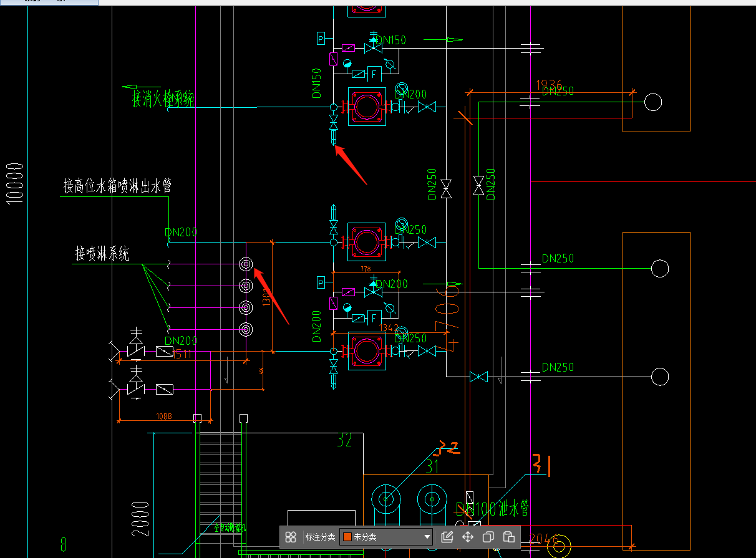The width and height of the screenshot is (756, 558).
Task: Click the edit annotation pencil icon
Action: pos(447,537)
